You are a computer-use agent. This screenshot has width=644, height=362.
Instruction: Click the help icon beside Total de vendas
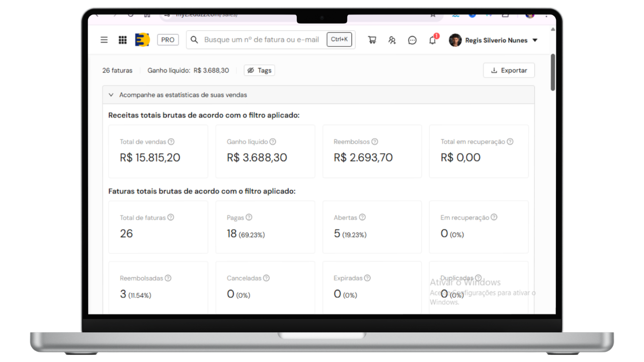171,142
